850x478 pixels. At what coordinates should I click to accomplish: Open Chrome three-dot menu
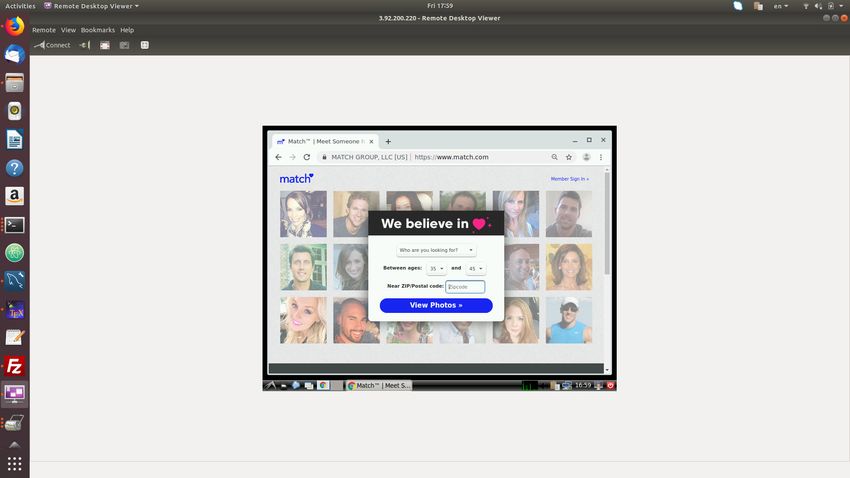coord(601,157)
